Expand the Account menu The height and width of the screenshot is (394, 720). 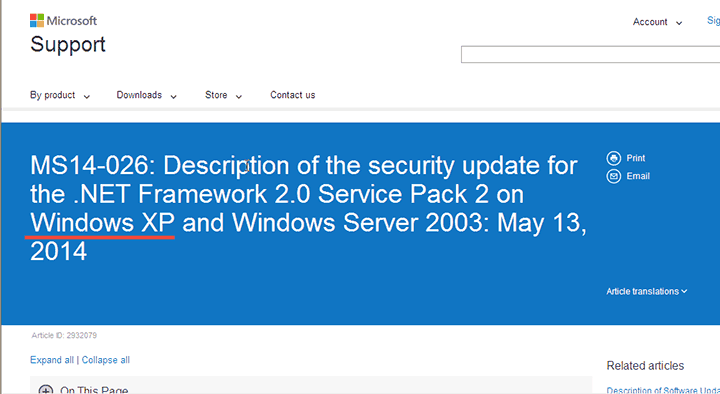pyautogui.click(x=657, y=22)
